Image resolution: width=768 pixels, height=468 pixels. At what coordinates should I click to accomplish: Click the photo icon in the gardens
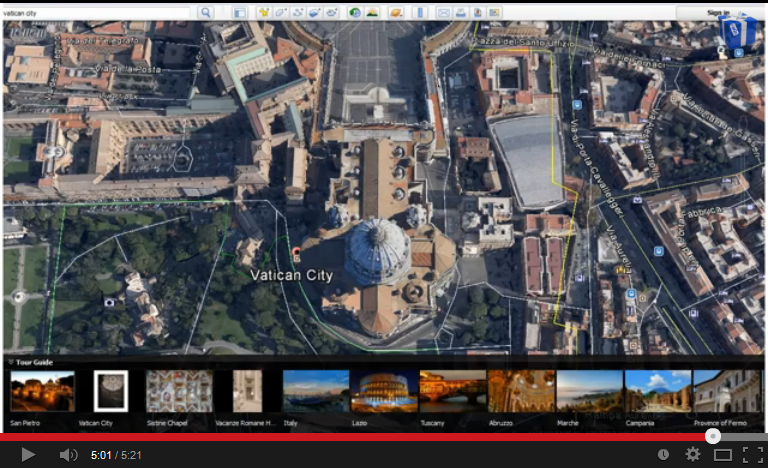pos(109,303)
